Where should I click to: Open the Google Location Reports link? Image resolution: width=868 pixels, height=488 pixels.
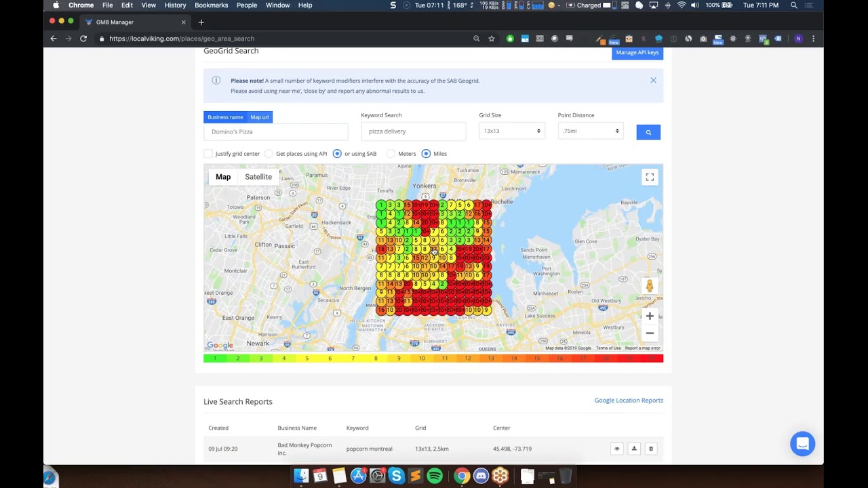[x=629, y=401]
